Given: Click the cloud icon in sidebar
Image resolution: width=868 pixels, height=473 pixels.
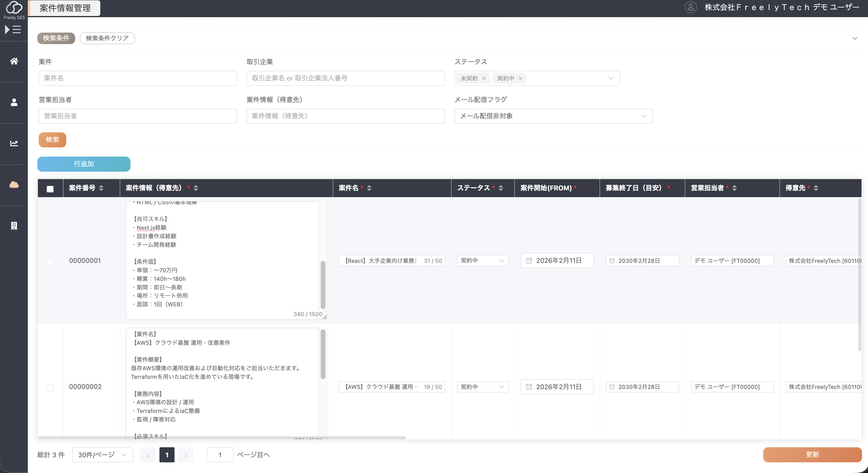Looking at the screenshot, I should click(x=14, y=184).
